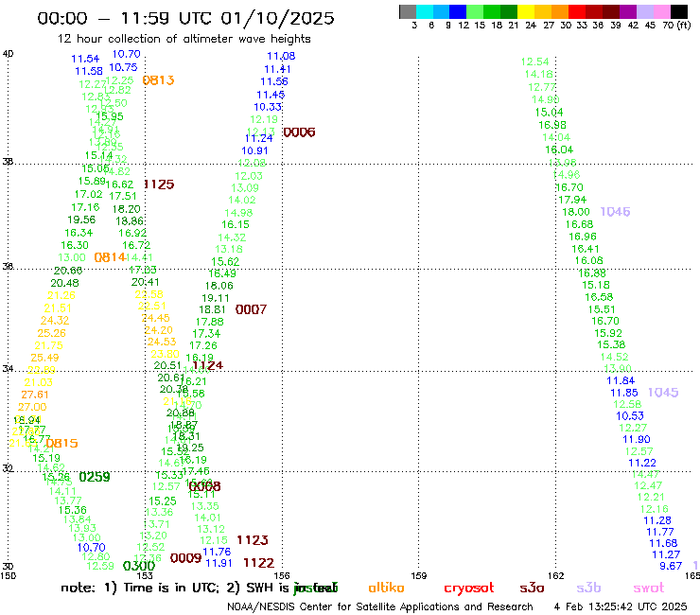Click the pink 45-70 ft legend swatch

coord(661,11)
